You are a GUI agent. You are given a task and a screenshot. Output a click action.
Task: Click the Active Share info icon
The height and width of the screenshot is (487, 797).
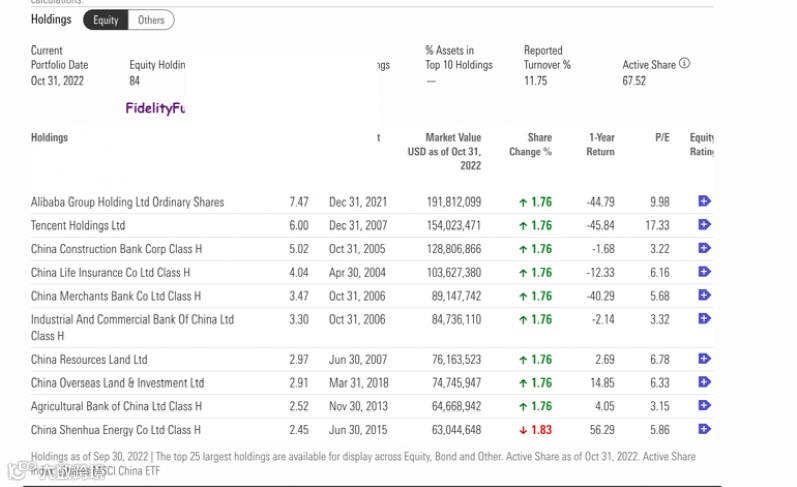(x=685, y=64)
